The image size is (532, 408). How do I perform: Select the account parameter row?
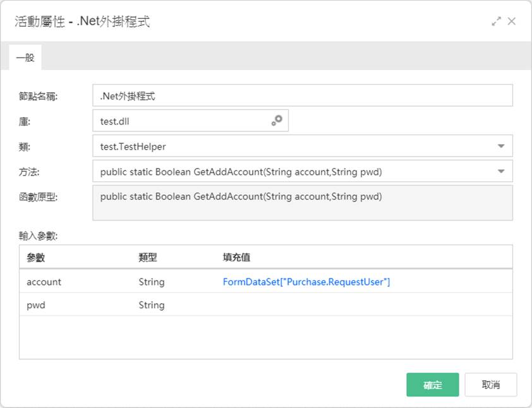click(x=265, y=282)
